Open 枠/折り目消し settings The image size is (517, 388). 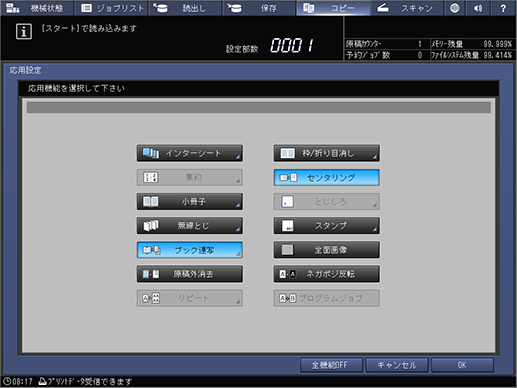327,153
